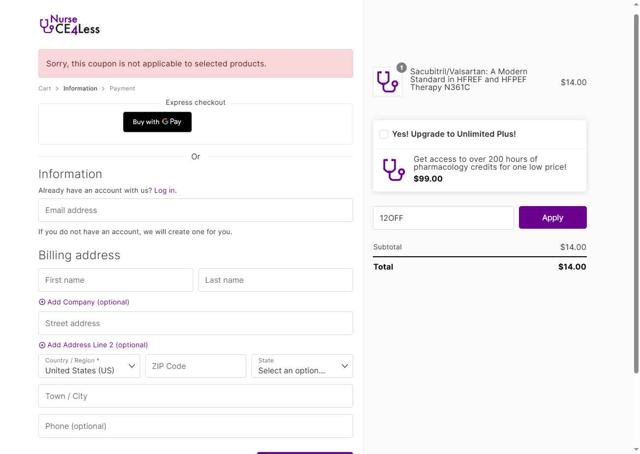
Task: Focus the Street address field
Action: [x=196, y=323]
